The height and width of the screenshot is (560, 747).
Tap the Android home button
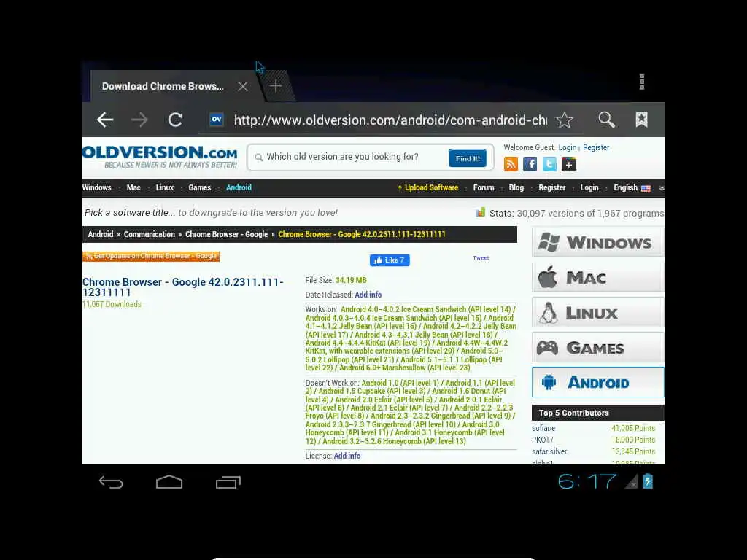pos(169,482)
